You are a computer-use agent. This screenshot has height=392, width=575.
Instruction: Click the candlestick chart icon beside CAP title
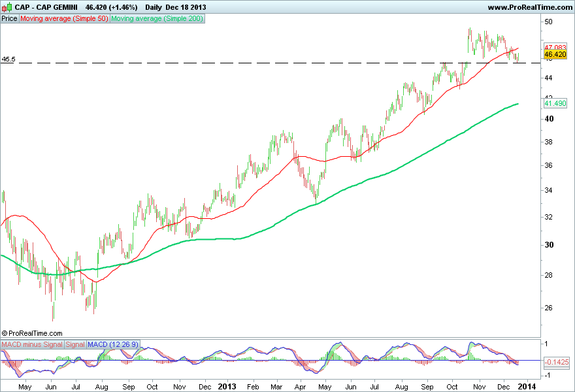click(x=7, y=7)
